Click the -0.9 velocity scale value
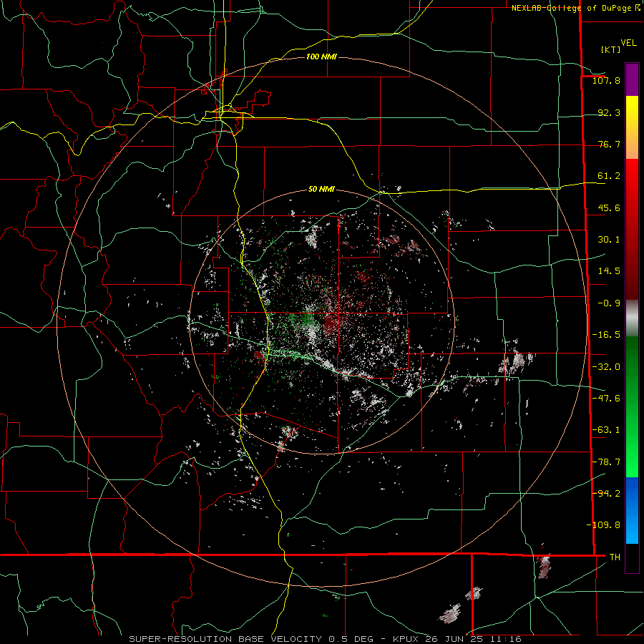644x644 pixels. [x=609, y=303]
